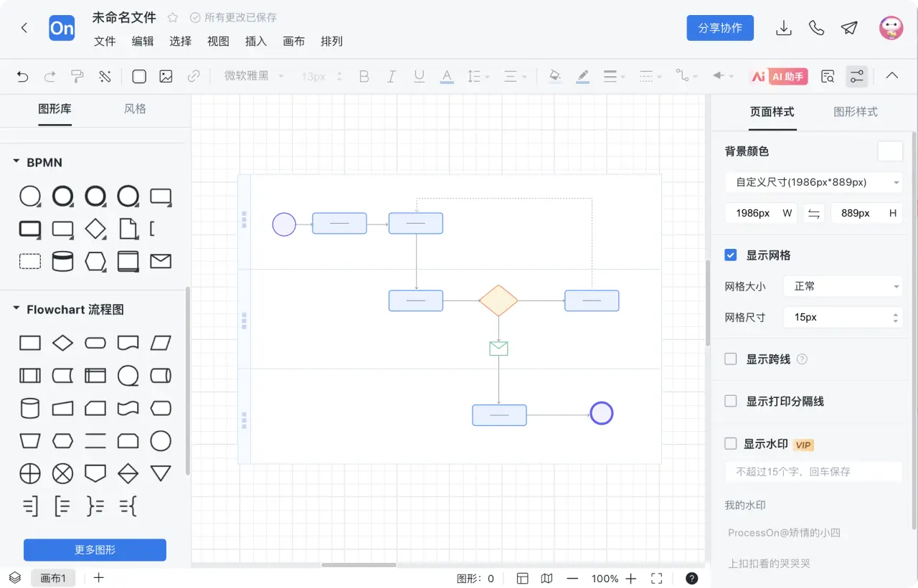The image size is (918, 588).
Task: Enable the 显示打印分隔线 checkbox
Action: (x=731, y=402)
